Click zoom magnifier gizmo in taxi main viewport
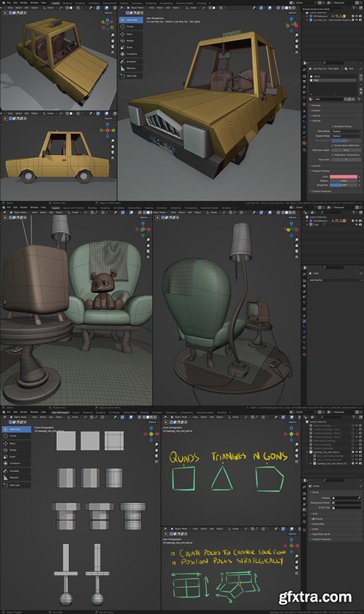Image resolution: width=364 pixels, height=614 pixels. (x=297, y=35)
